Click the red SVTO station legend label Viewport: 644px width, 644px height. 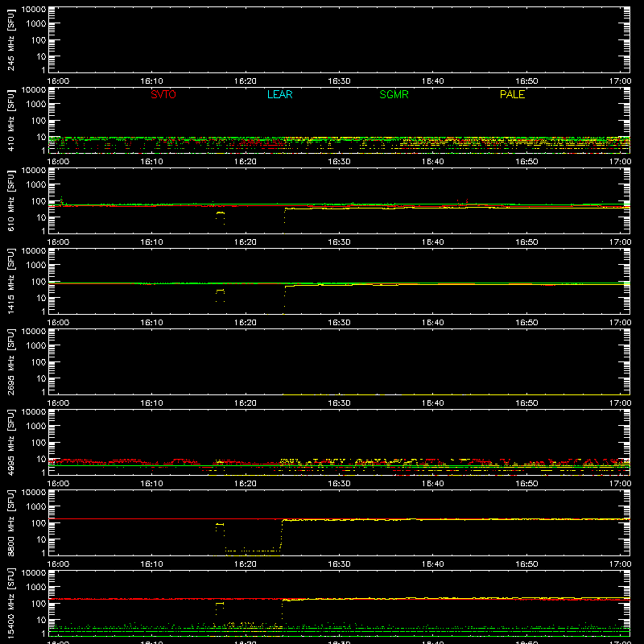[x=163, y=94]
